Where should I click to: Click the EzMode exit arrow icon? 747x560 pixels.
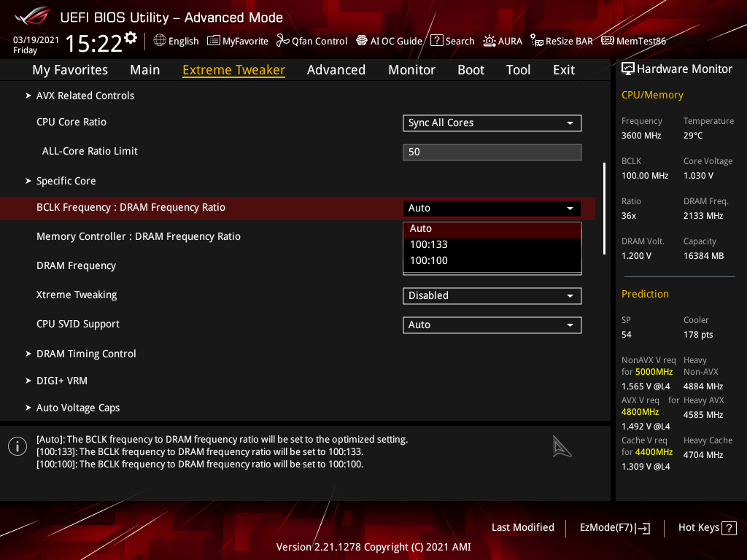click(643, 528)
